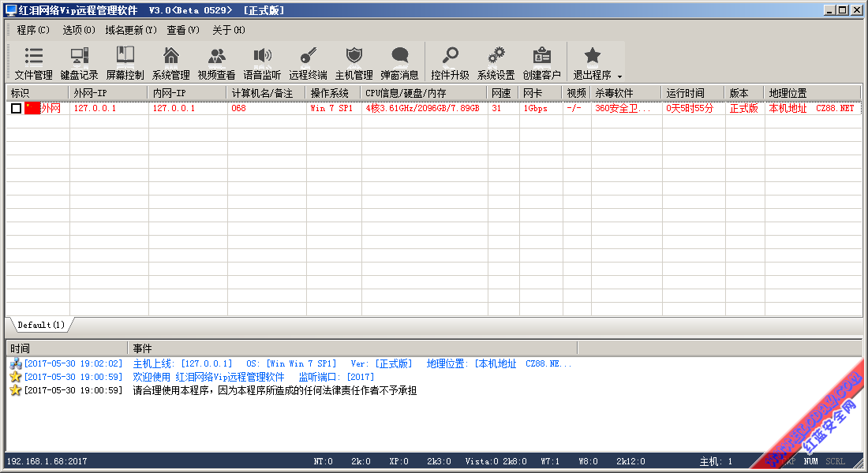The image size is (868, 473).
Task: Start 语音监听 audio monitoring
Action: tap(263, 63)
